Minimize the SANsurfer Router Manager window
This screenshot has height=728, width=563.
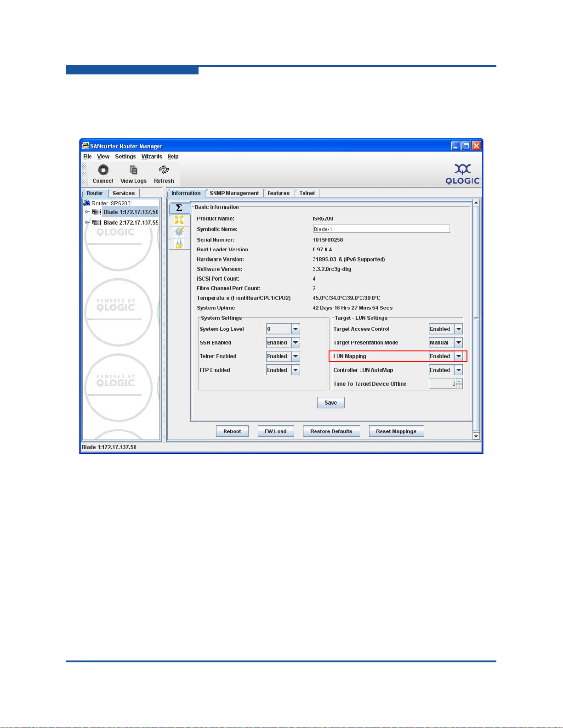coord(456,146)
